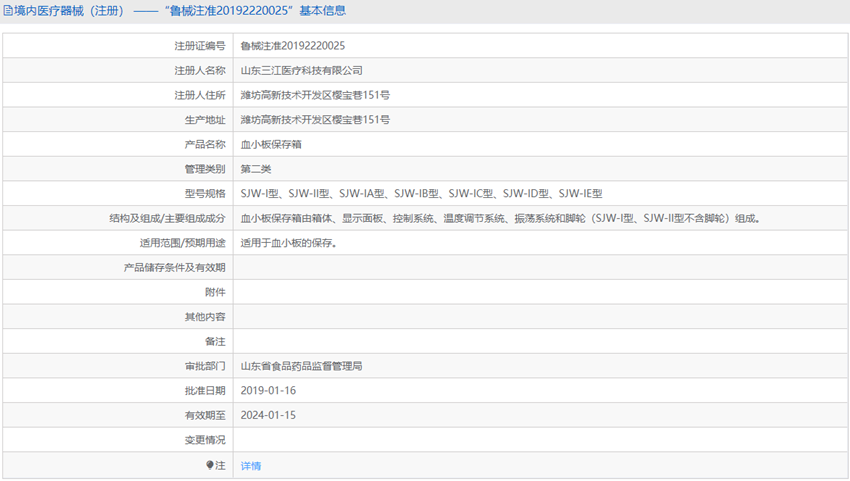Screen dimensions: 850x481
Task: Click the 备注 label
Action: click(215, 342)
